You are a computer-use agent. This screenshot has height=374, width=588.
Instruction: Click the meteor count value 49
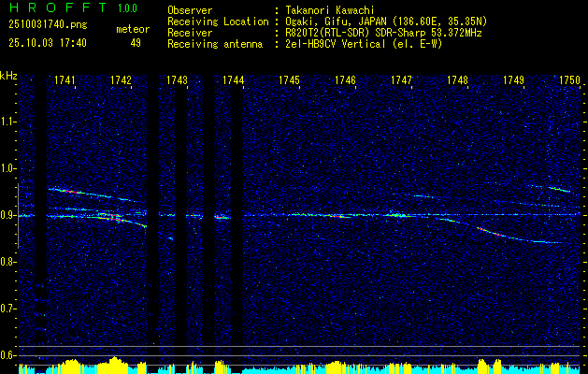[x=136, y=43]
